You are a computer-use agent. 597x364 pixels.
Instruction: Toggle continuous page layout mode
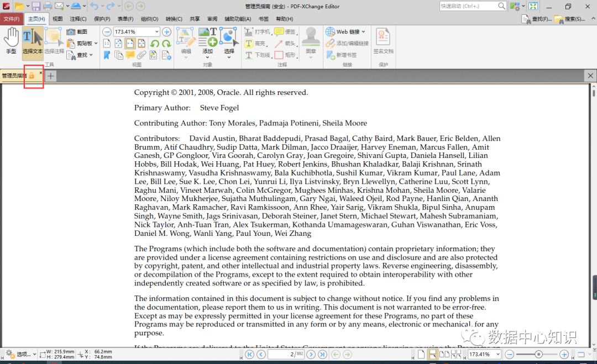coord(432,354)
